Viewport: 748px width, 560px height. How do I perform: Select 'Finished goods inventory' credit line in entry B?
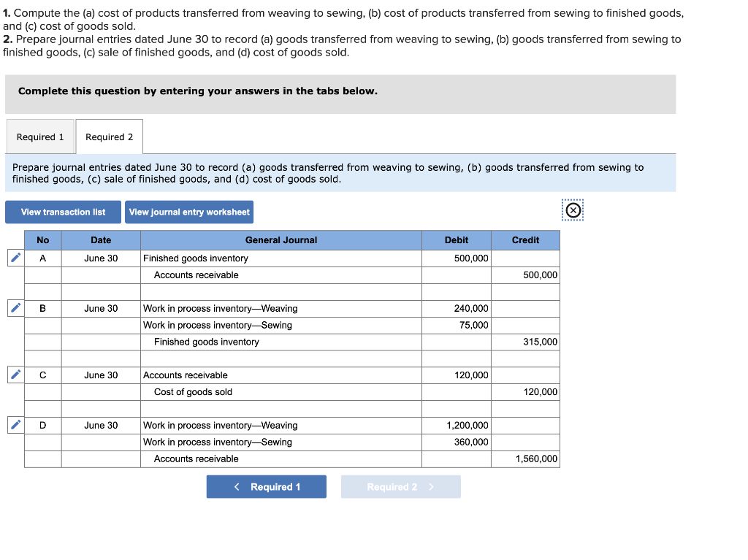pos(281,342)
